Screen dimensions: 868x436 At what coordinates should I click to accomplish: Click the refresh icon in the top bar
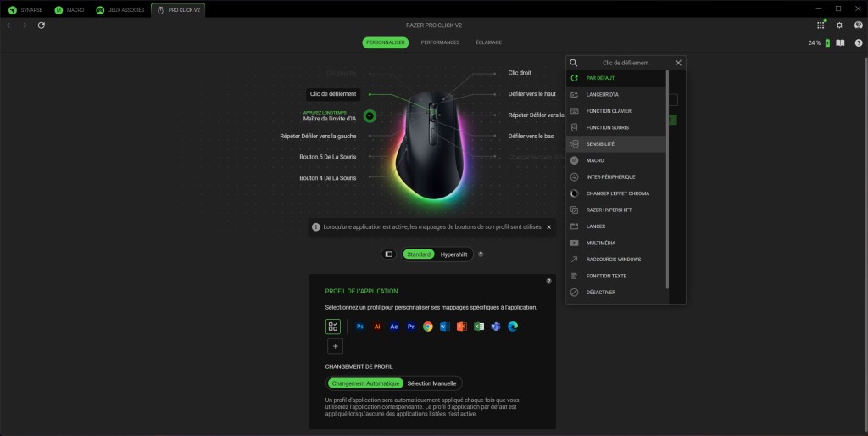pos(41,25)
